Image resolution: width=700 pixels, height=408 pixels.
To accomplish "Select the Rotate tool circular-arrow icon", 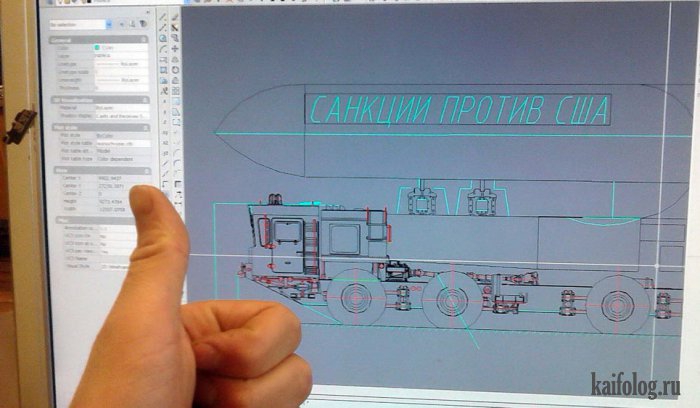I will pos(175,70).
